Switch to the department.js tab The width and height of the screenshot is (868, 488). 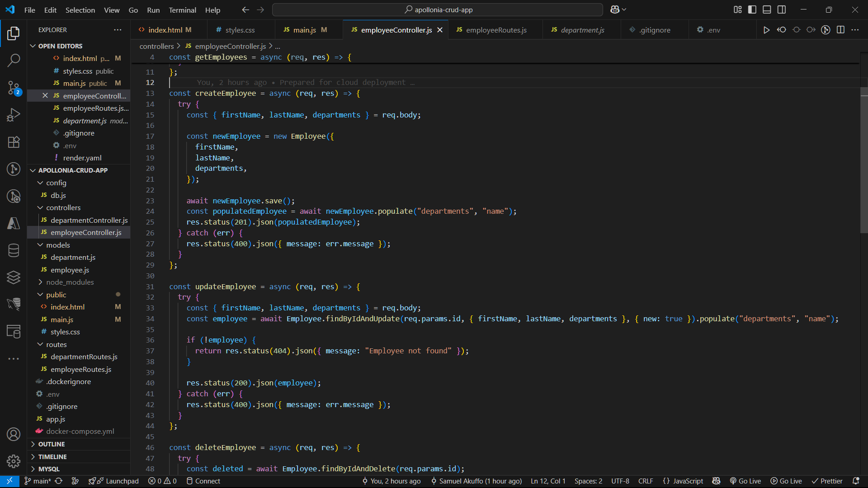582,30
